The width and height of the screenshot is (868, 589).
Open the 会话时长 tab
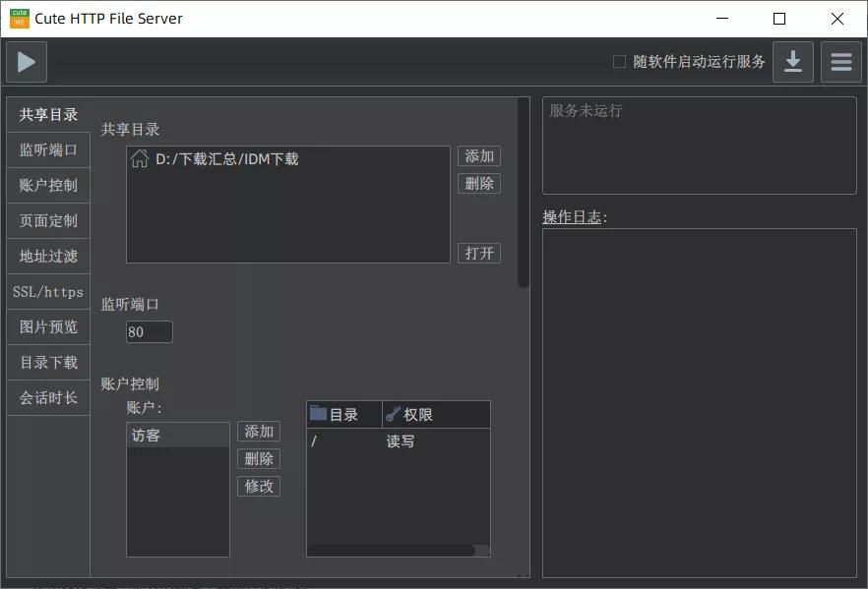(x=47, y=397)
